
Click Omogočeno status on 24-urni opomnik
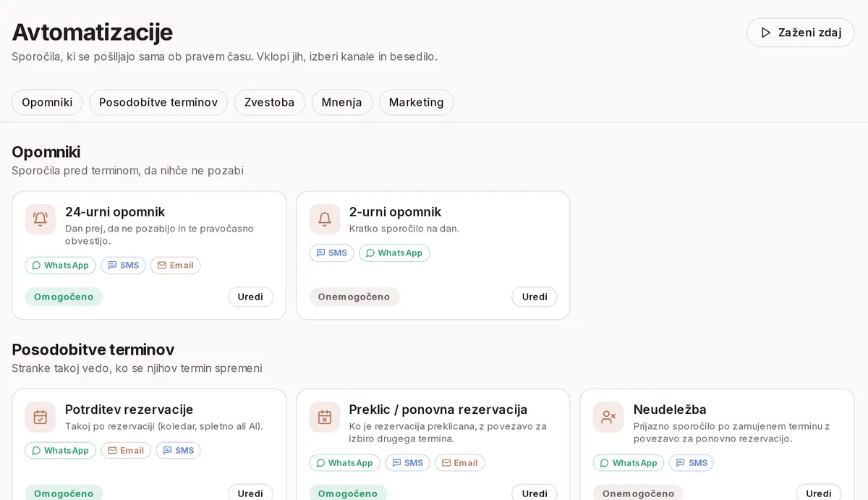tap(64, 297)
